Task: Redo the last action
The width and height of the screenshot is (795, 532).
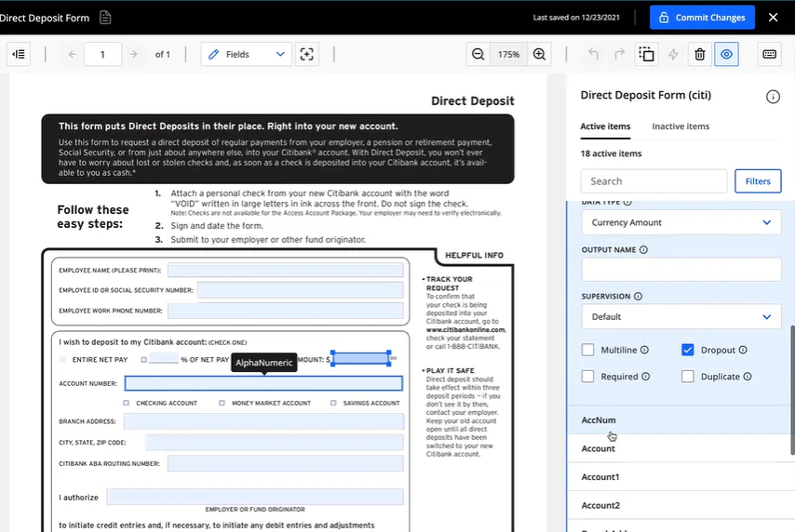Action: coord(620,54)
